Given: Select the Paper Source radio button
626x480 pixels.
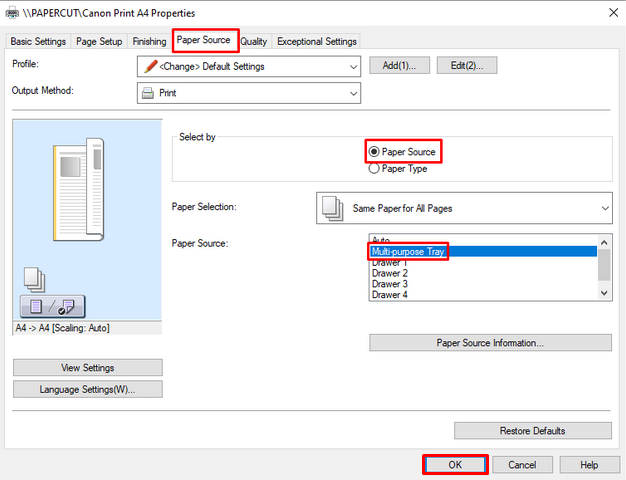Looking at the screenshot, I should pos(374,152).
